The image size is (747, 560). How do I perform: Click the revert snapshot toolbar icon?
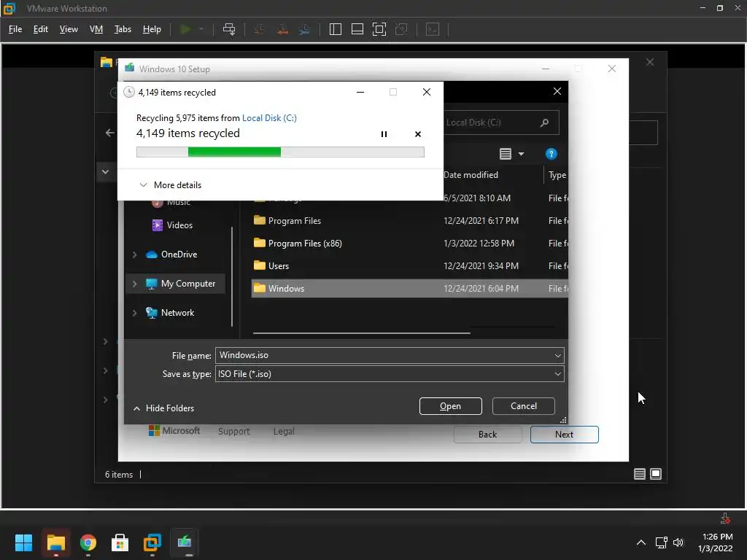coord(282,29)
